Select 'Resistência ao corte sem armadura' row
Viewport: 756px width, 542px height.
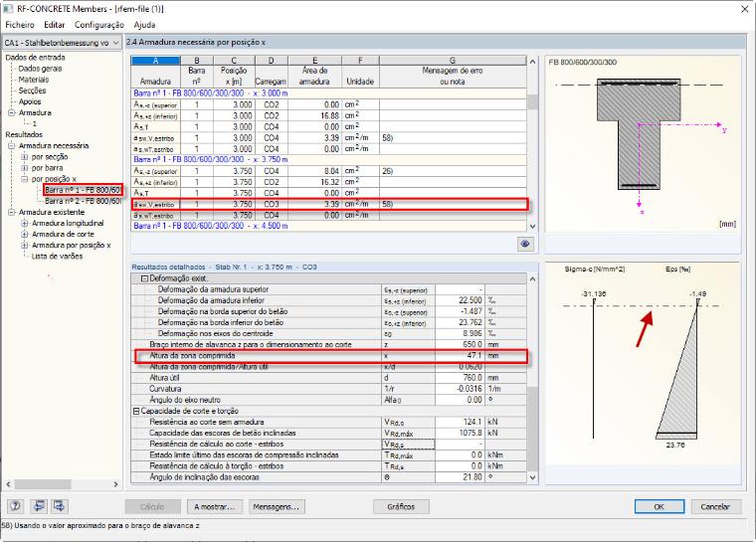coord(328,423)
